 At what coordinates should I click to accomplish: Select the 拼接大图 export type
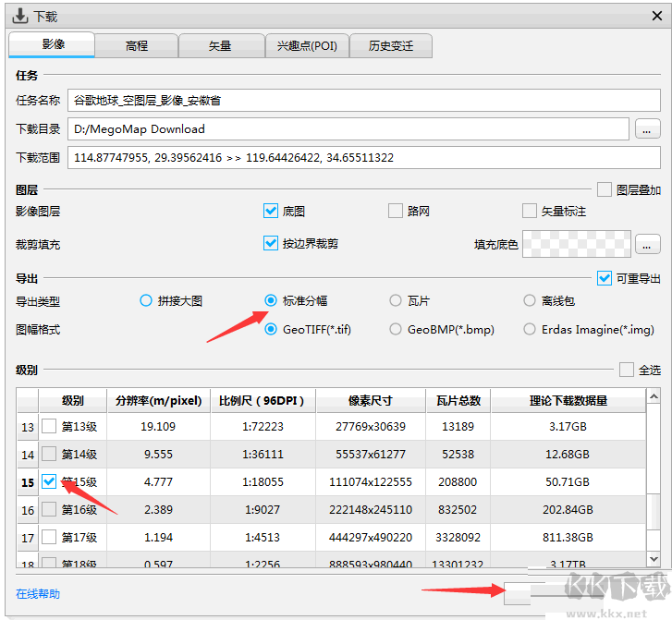[x=146, y=300]
